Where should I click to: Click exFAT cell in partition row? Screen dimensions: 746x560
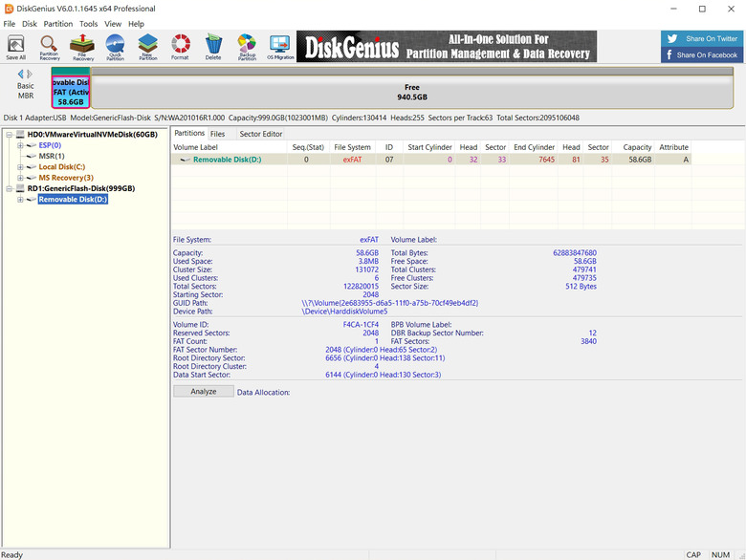pyautogui.click(x=352, y=160)
